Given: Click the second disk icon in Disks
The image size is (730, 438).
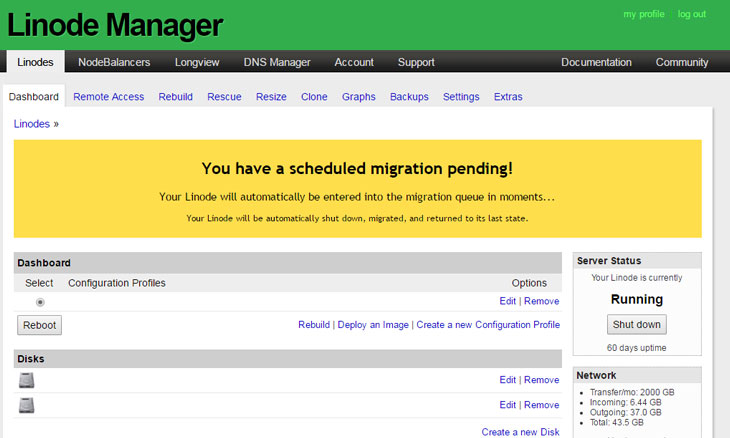Looking at the screenshot, I should [27, 405].
